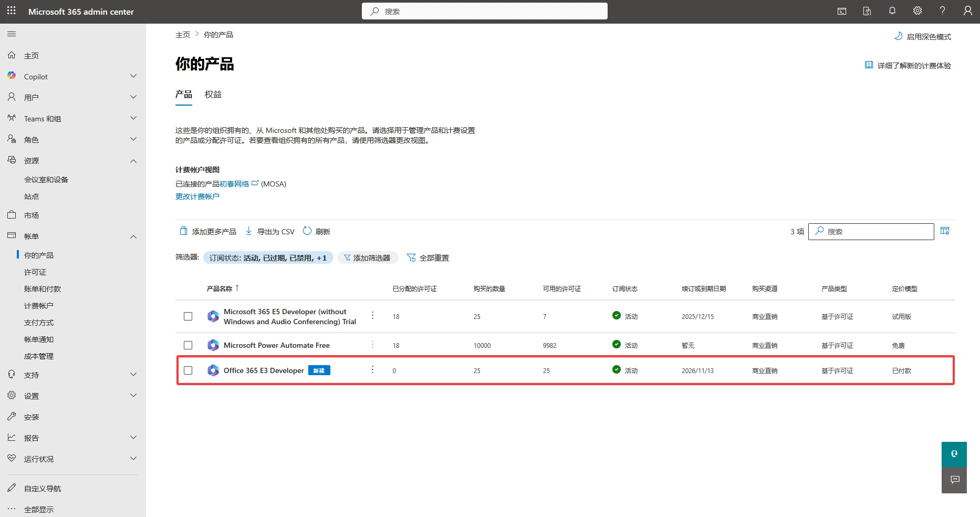The height and width of the screenshot is (517, 980).
Task: Collapse the 帐单 sidebar section
Action: point(133,236)
